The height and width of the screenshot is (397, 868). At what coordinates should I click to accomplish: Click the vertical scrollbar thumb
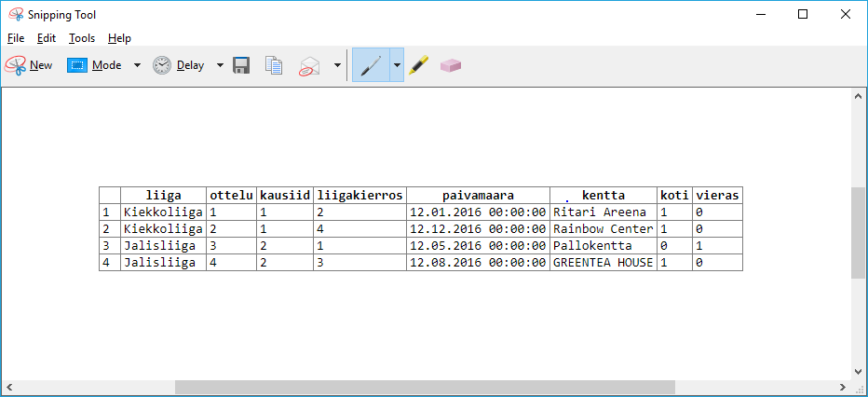[x=858, y=233]
